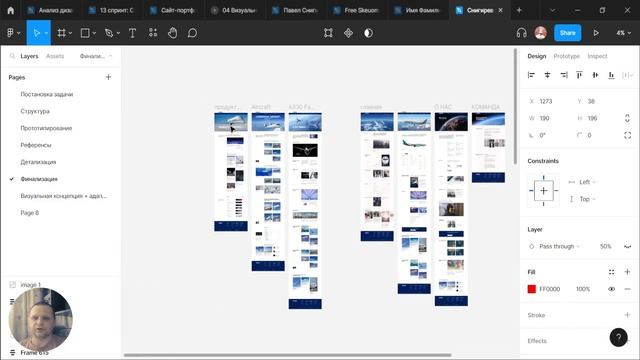Open the Детализация page

tap(38, 162)
